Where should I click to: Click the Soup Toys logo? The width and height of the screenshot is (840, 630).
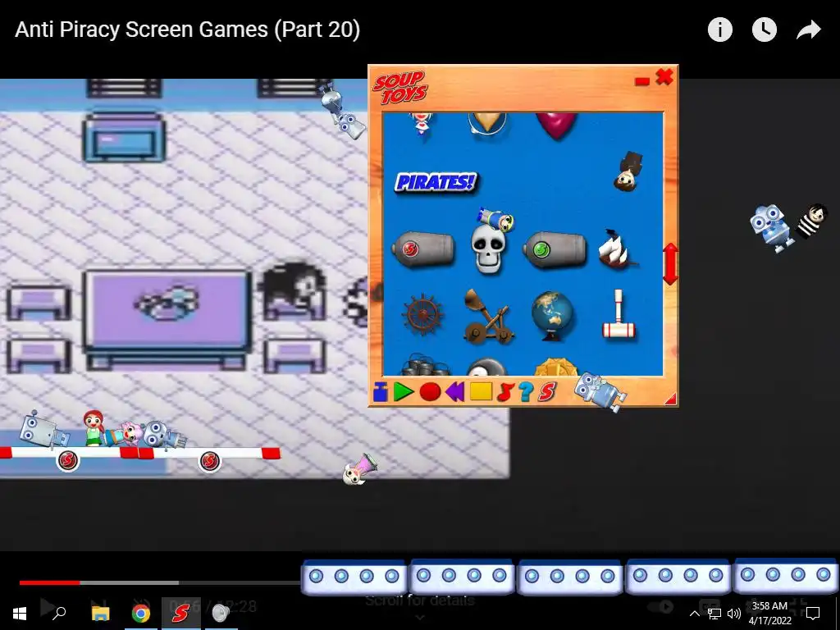(x=399, y=87)
